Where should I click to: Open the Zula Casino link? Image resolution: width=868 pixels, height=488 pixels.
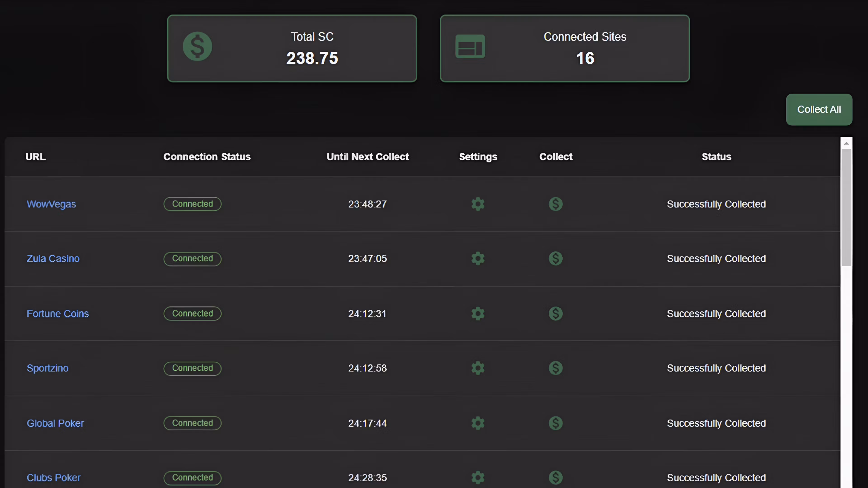click(53, 259)
